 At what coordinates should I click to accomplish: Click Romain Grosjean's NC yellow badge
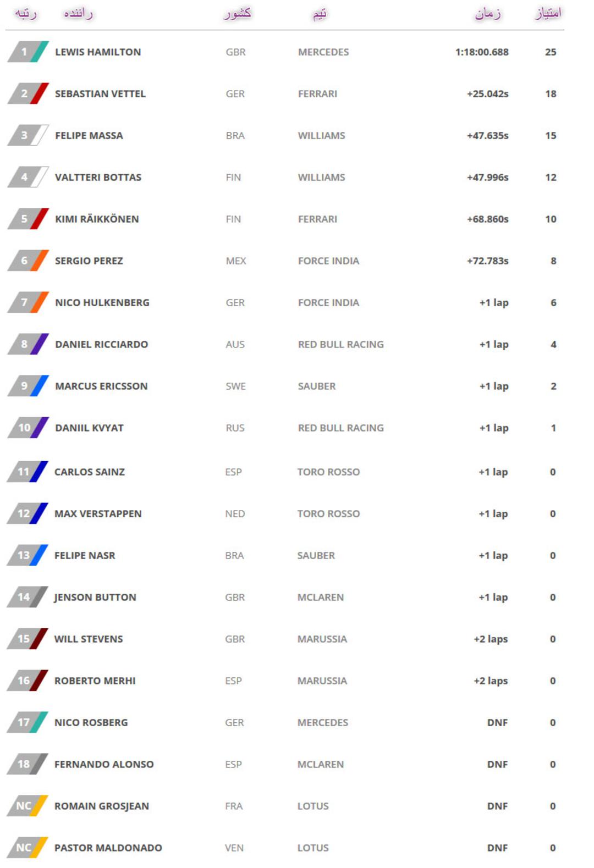coord(28,806)
